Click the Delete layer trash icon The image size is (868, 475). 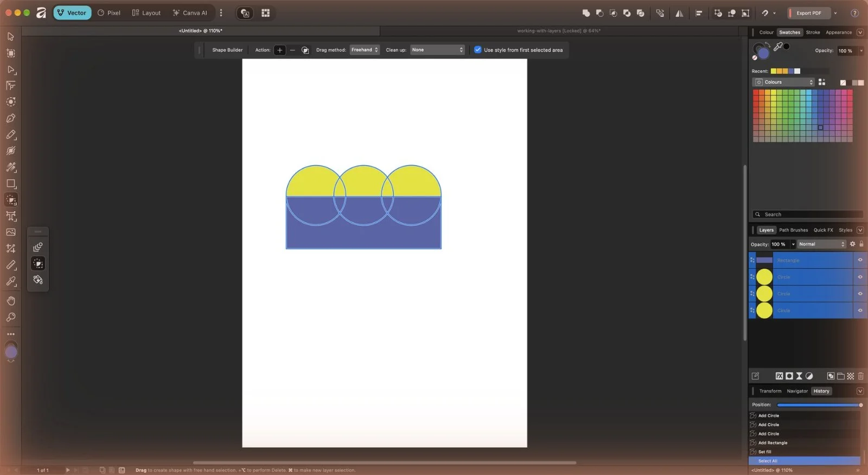coord(860,376)
